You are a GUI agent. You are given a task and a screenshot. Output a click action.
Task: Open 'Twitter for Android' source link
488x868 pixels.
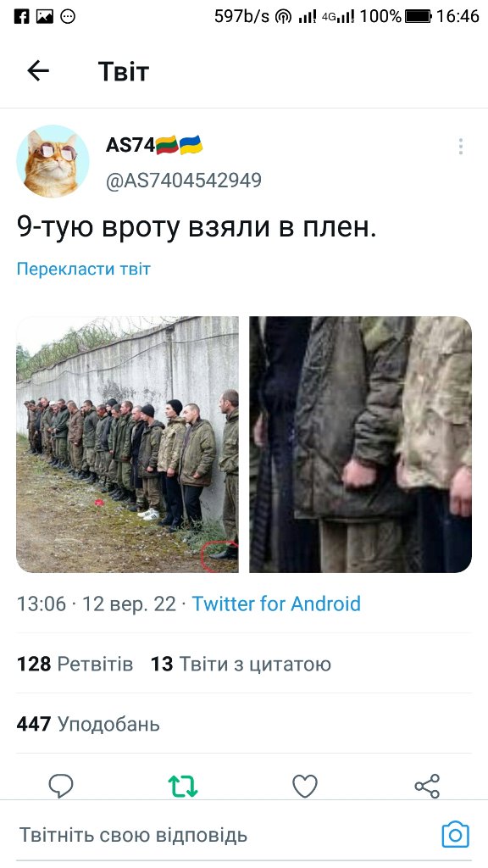tap(276, 604)
